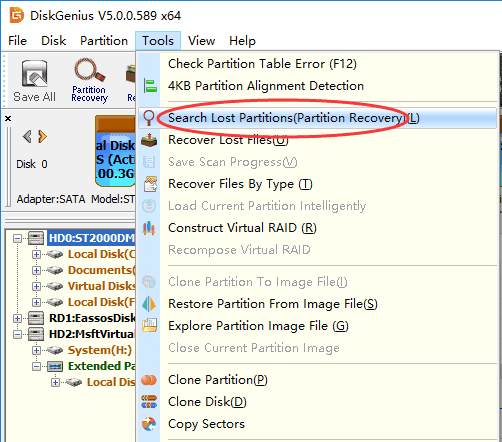Choose 4KB Partition Alignment Detection
Viewport: 502px width, 442px height.
[x=317, y=86]
